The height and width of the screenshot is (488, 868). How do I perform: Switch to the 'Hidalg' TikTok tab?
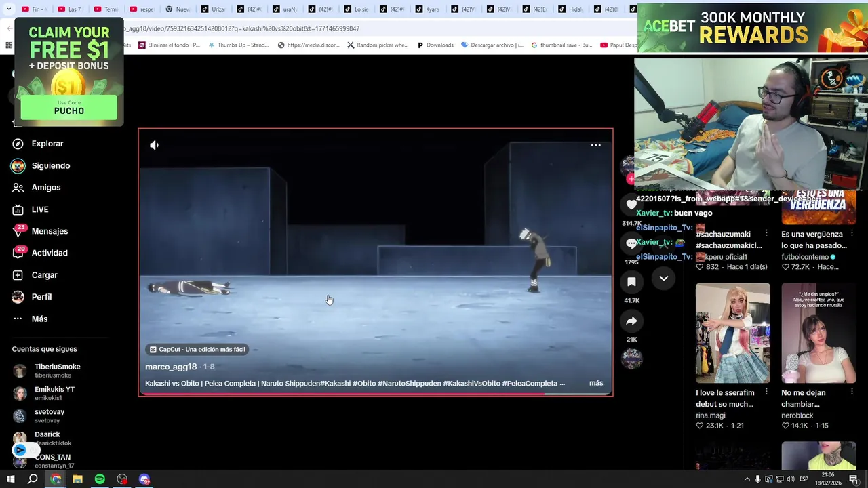(572, 9)
